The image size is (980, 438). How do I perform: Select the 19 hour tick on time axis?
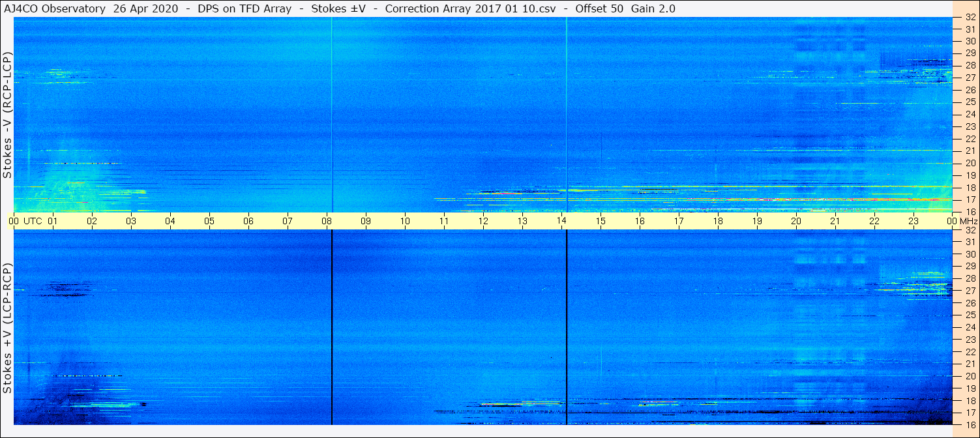tap(757, 221)
